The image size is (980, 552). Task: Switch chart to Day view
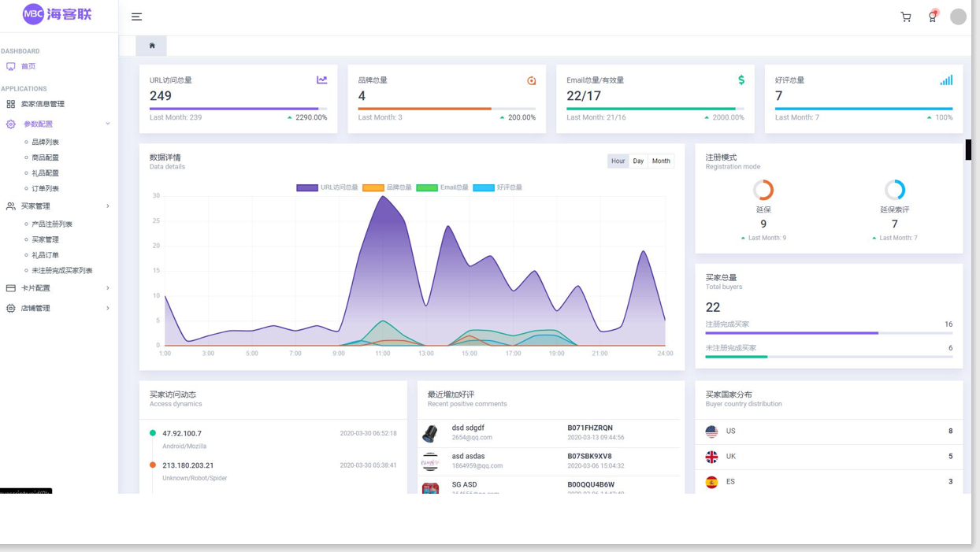638,161
